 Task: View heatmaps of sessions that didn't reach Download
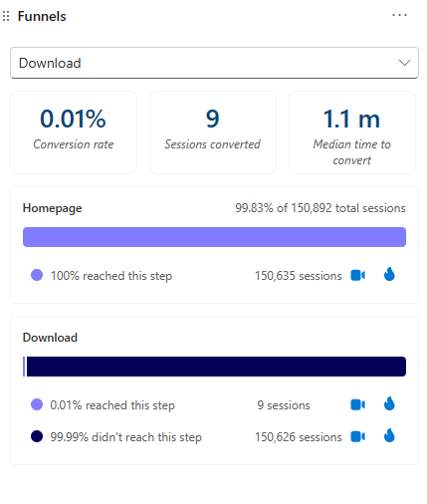pos(389,435)
